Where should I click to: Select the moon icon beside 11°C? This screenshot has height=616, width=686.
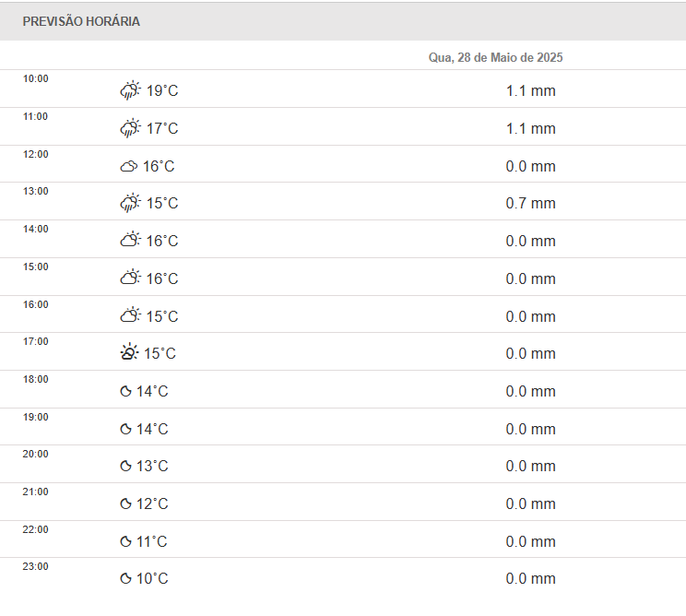(125, 542)
